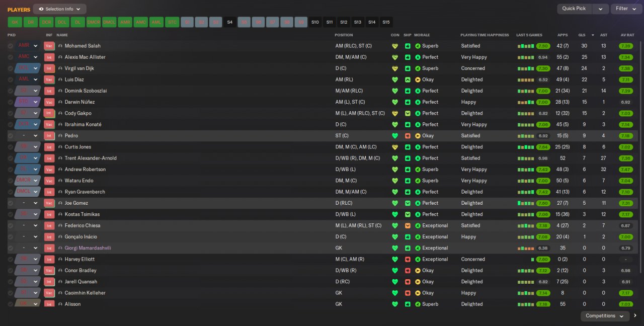Viewport: 644px width, 326px height.
Task: Click Andrew Robertson's morale icon
Action: 418,170
